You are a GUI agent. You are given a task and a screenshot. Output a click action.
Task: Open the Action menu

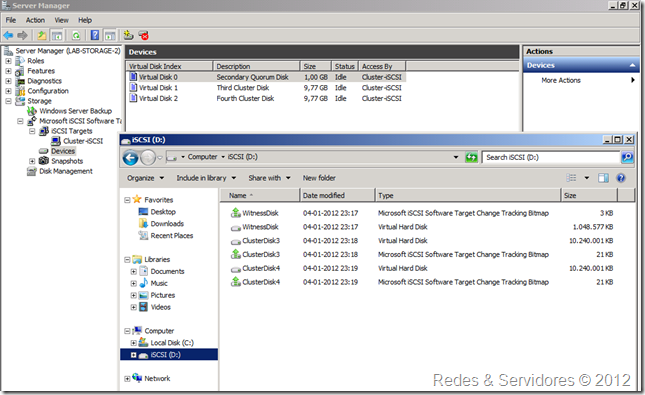(35, 20)
